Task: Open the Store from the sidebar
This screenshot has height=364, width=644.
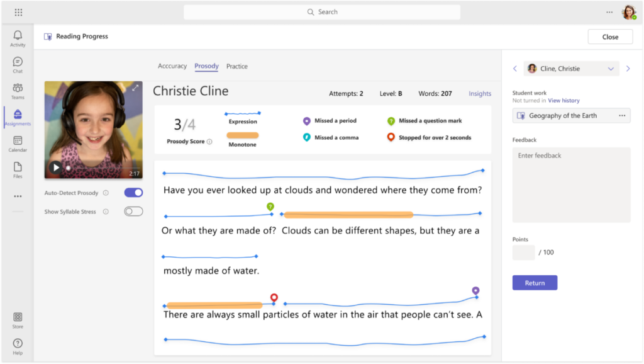Action: [x=17, y=318]
